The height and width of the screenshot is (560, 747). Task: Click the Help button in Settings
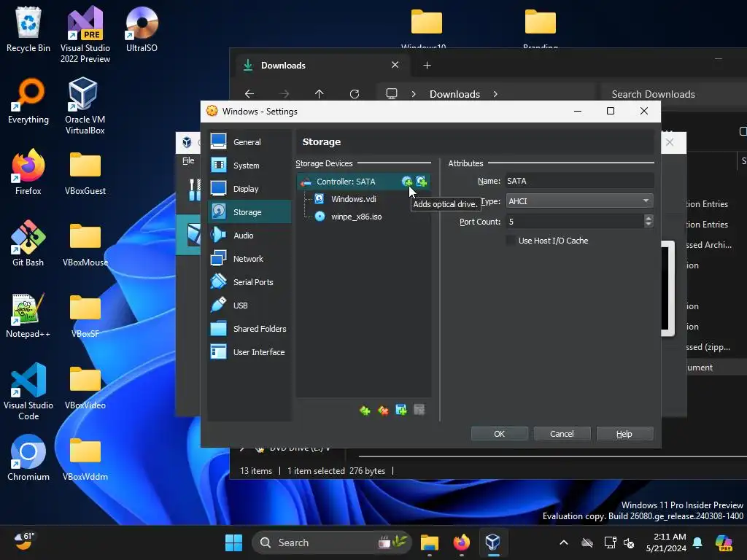point(624,434)
